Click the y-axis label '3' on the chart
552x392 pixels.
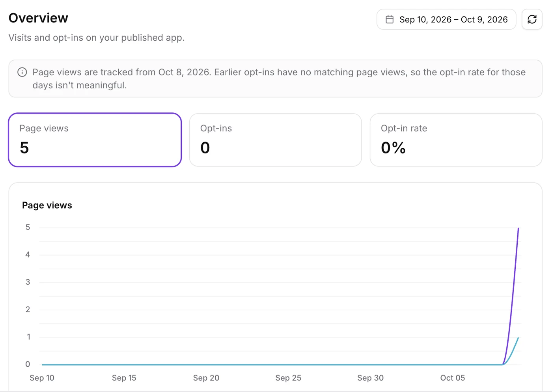(28, 282)
